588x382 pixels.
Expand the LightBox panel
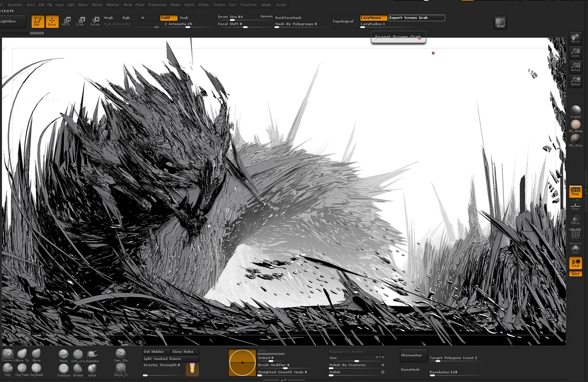(11, 21)
